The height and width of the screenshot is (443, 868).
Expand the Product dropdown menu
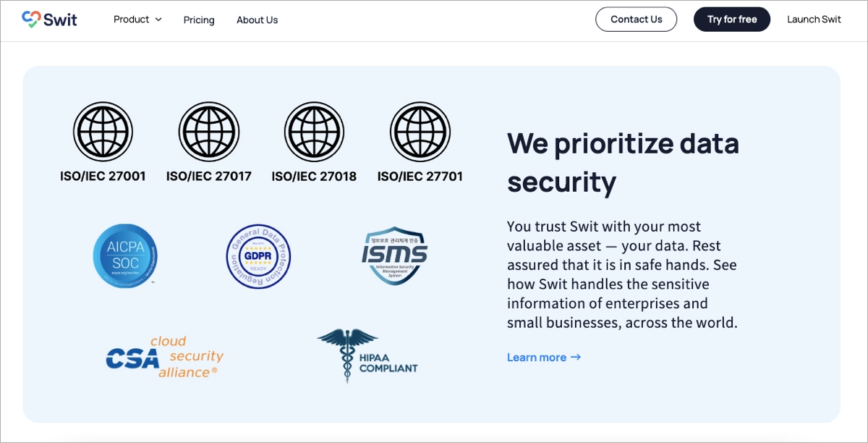pos(132,20)
